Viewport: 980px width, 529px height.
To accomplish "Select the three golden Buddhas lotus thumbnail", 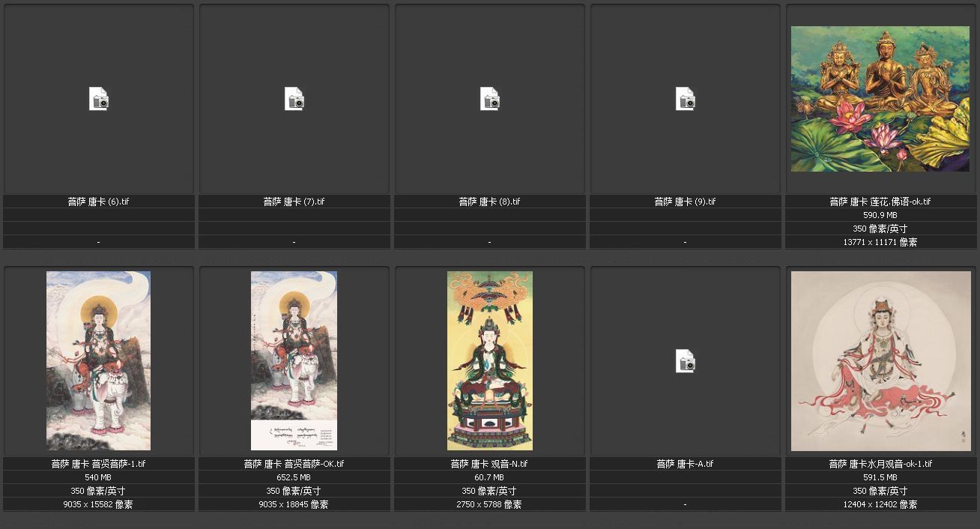I will click(880, 99).
